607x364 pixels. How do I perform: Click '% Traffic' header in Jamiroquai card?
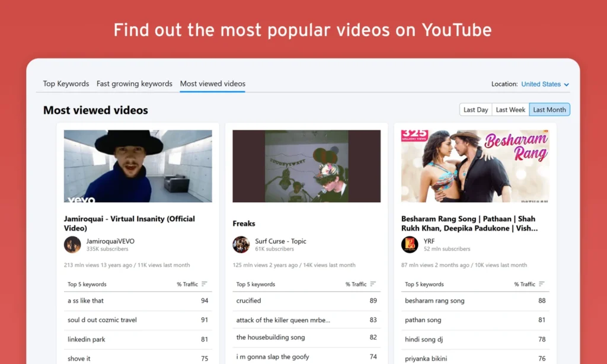(187, 284)
